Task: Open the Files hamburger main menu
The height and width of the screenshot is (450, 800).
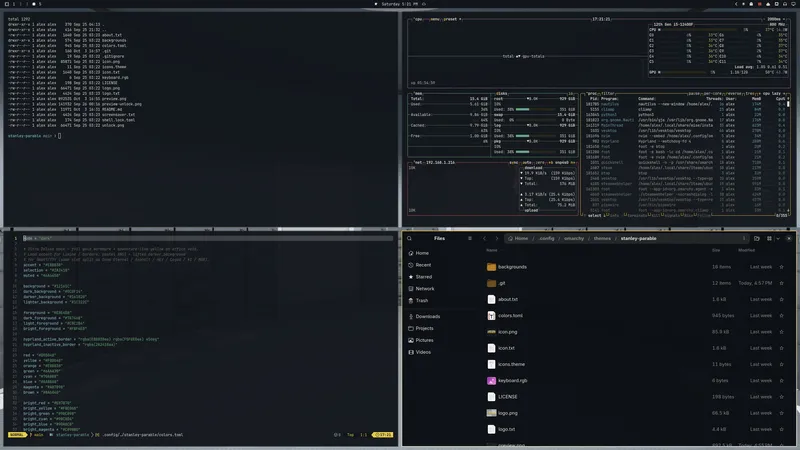Action: pyautogui.click(x=470, y=238)
